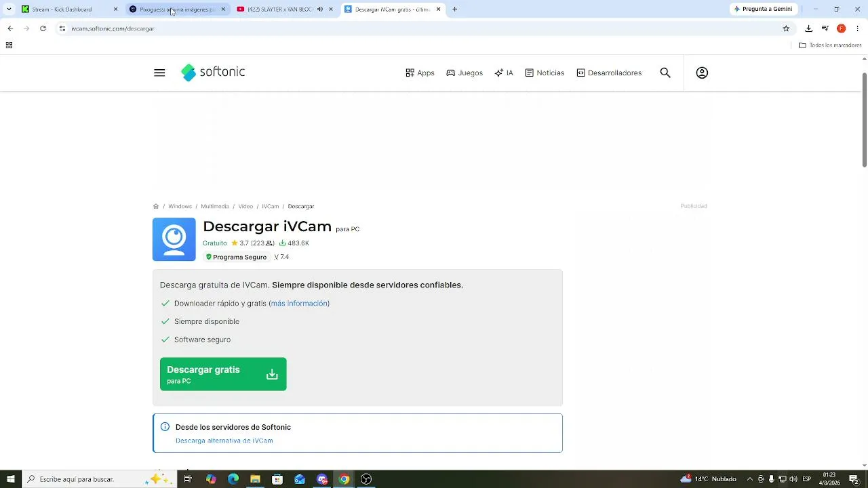Click the Pregunta a Gemini button

tap(764, 9)
